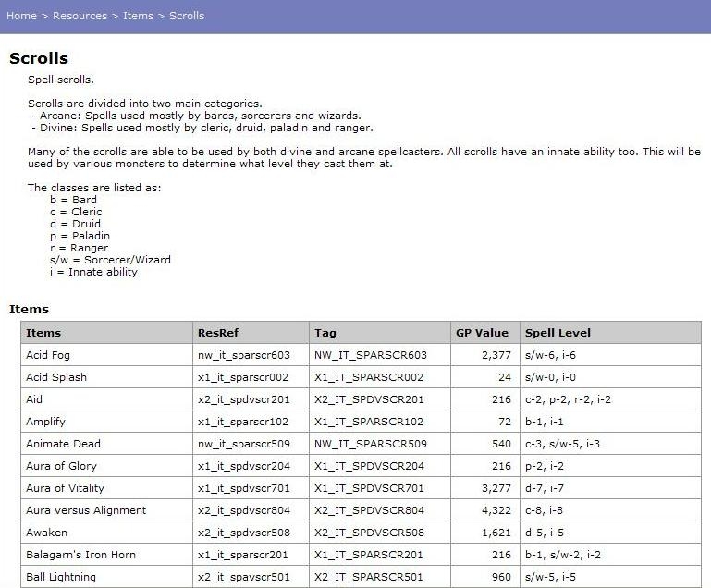
Task: Click the GP Value column header
Action: 482,333
